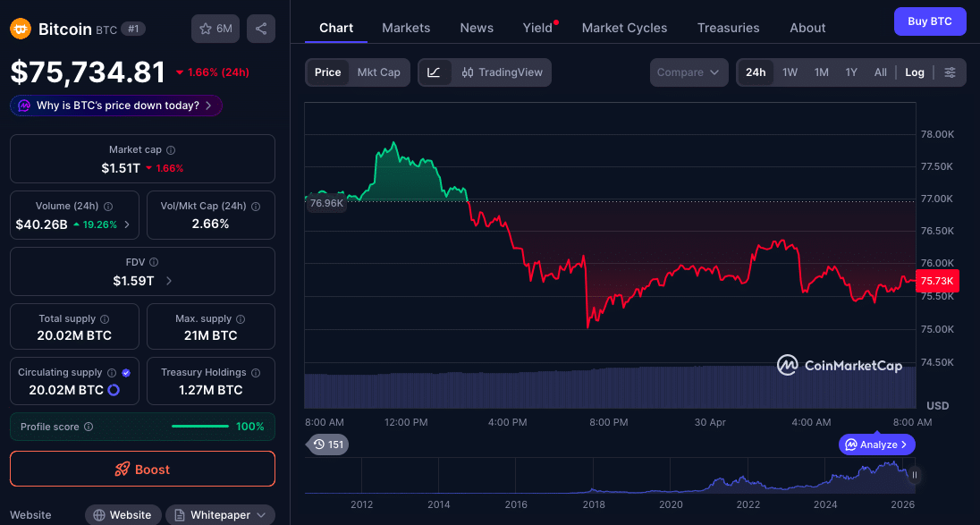Switch to the Markets tab

coord(406,28)
